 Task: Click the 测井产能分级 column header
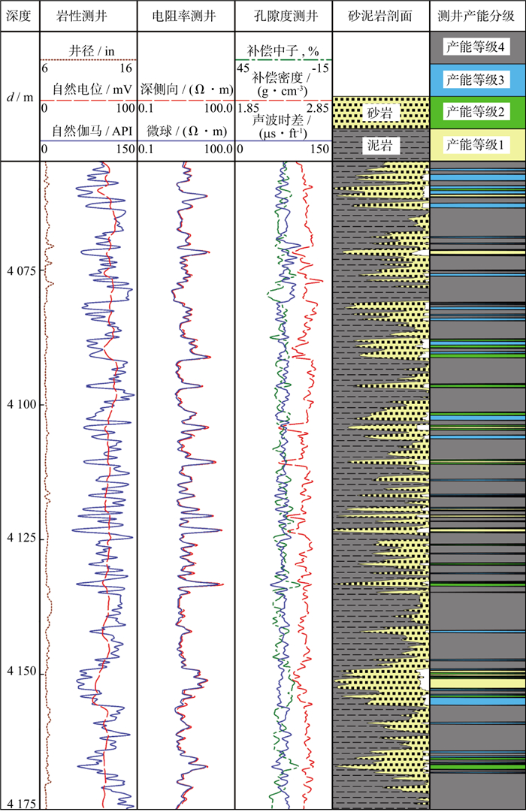click(x=478, y=16)
